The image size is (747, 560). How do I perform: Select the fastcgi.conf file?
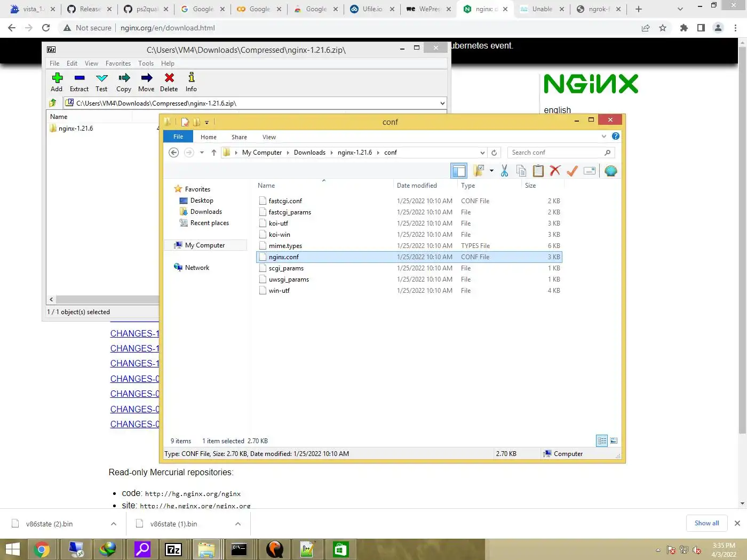[285, 201]
